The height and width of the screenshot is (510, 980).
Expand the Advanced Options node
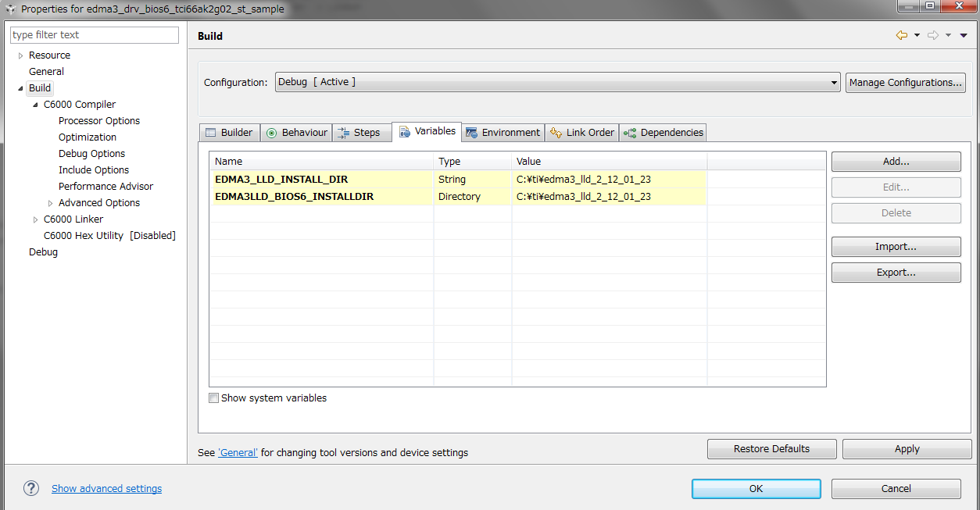(x=50, y=203)
